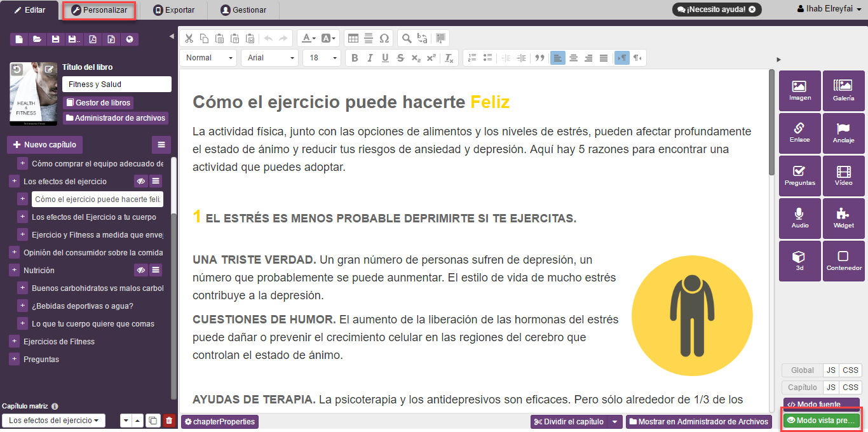Open the Normal paragraph style dropdown
The height and width of the screenshot is (432, 868).
(208, 58)
